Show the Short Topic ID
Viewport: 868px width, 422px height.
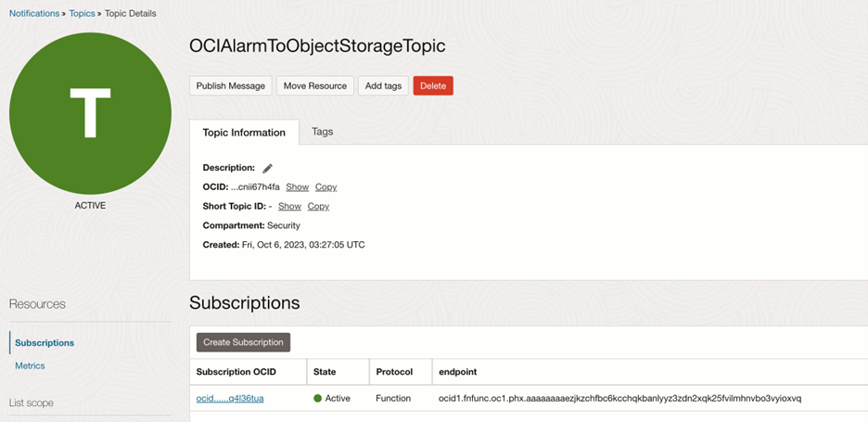tap(289, 207)
